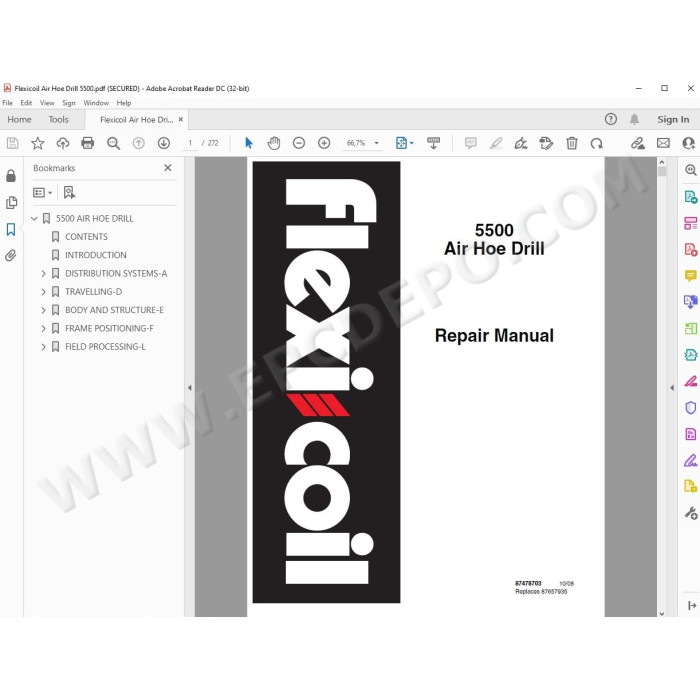Click the vertical scrollbar down arrow

tap(662, 613)
